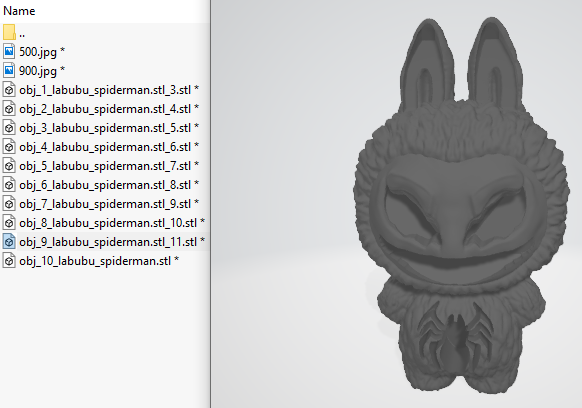Click the Labubu 3D model preview

[461, 206]
